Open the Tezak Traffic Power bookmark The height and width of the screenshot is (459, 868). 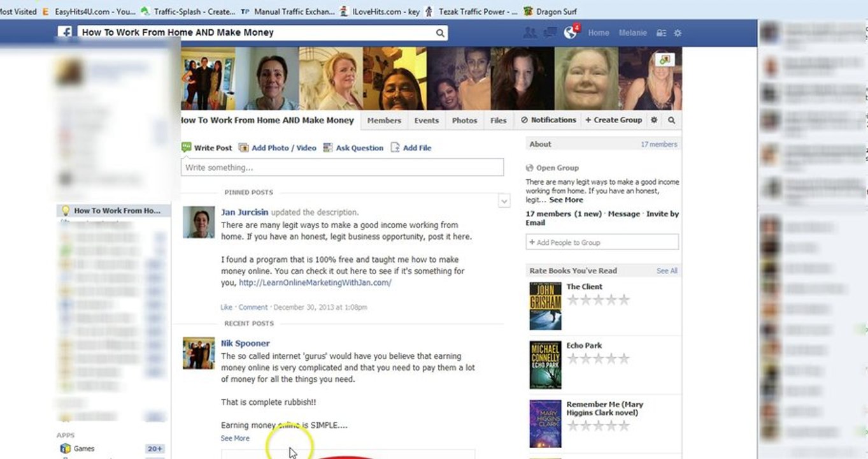(471, 11)
